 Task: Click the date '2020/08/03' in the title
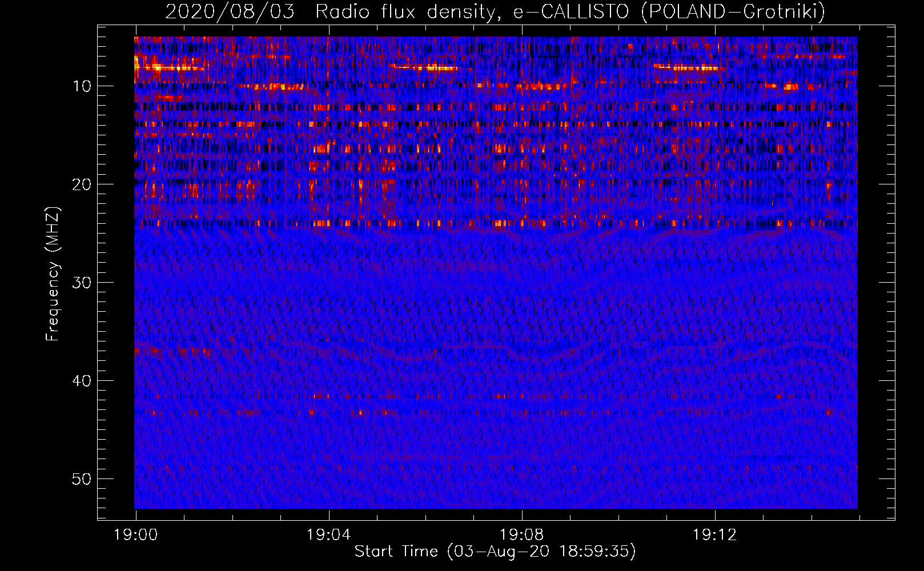click(230, 12)
